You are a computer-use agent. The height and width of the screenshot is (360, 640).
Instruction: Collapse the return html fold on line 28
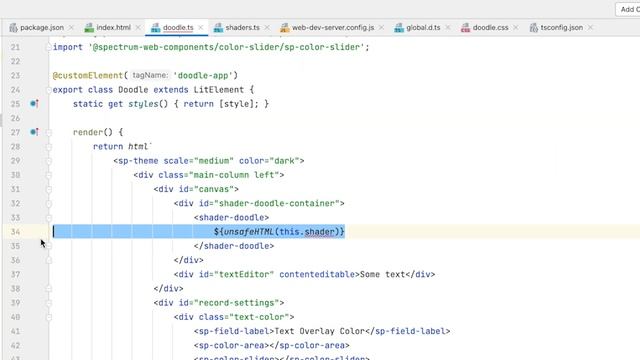click(49, 147)
